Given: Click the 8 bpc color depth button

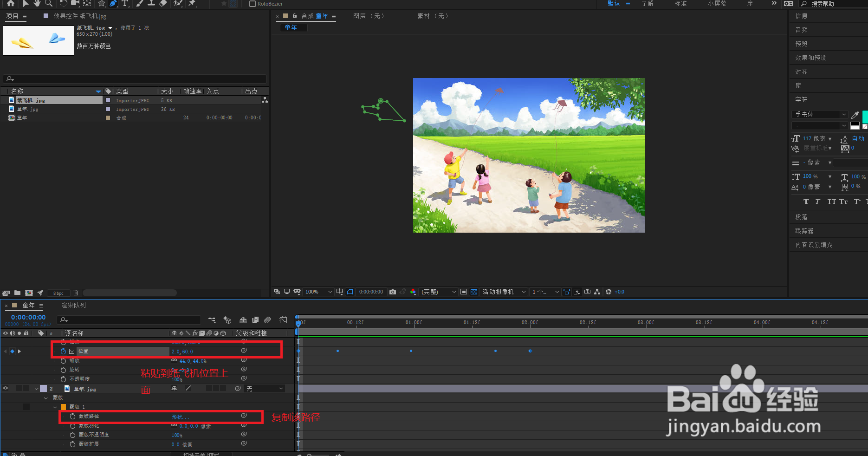Looking at the screenshot, I should pos(58,293).
